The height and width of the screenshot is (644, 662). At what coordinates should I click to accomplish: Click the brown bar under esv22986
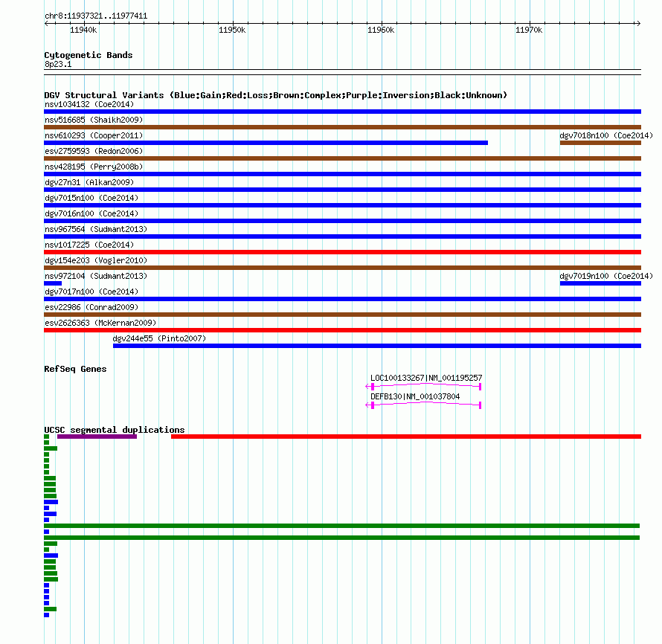(342, 315)
